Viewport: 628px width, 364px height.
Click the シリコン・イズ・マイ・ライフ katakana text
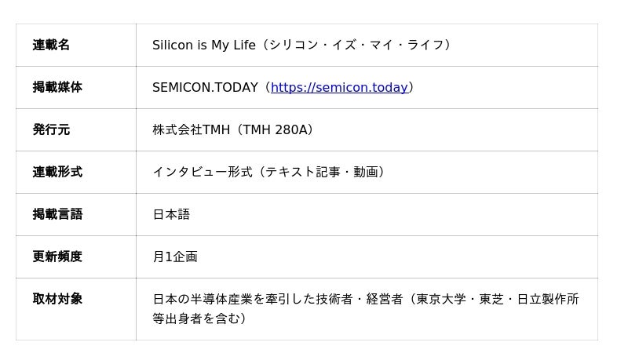click(x=358, y=45)
